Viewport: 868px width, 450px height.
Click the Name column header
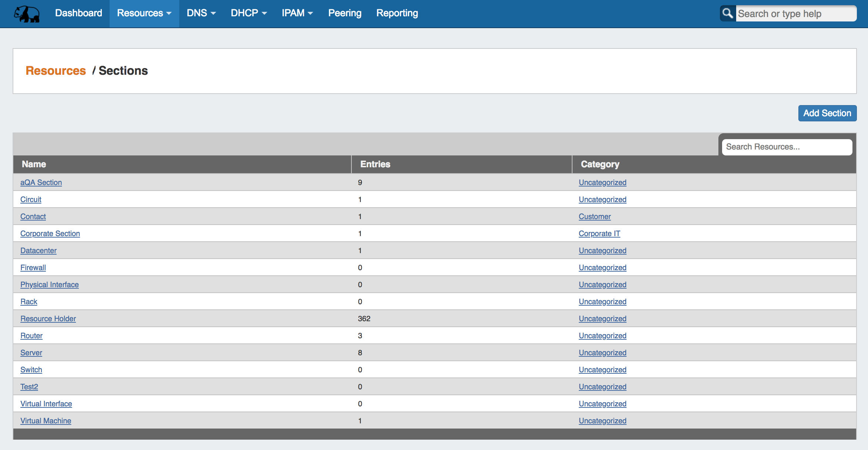click(34, 164)
